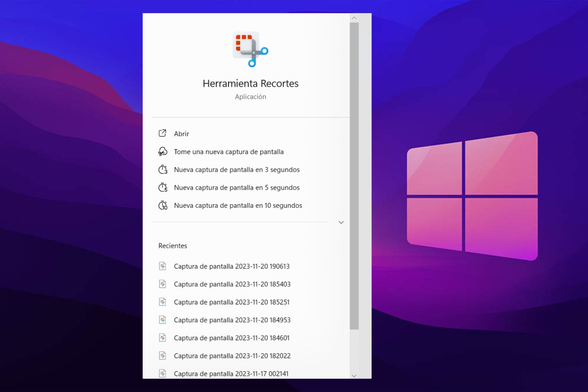588x392 pixels.
Task: Click file icon for capture 184953
Action: click(163, 320)
